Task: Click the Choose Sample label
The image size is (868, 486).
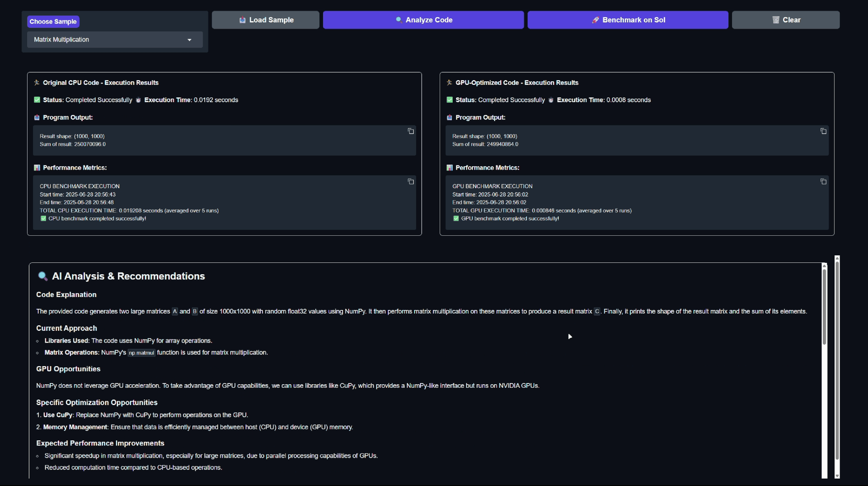Action: pyautogui.click(x=53, y=22)
